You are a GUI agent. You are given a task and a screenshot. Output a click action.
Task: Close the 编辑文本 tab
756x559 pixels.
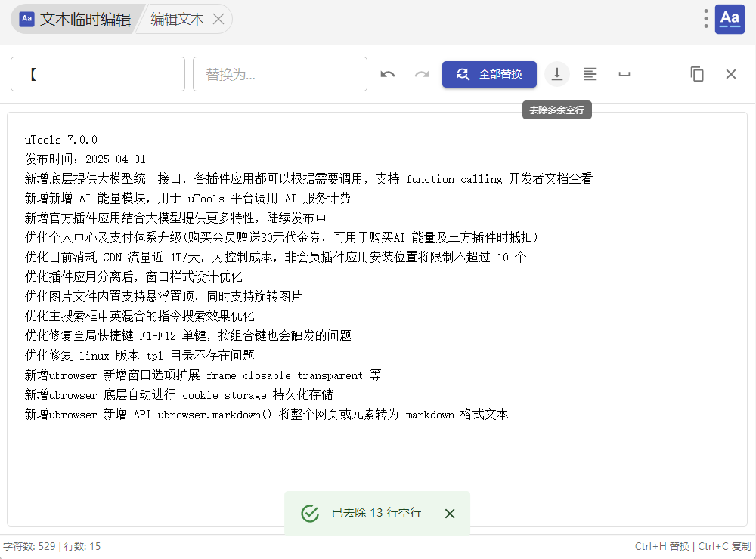tap(218, 20)
